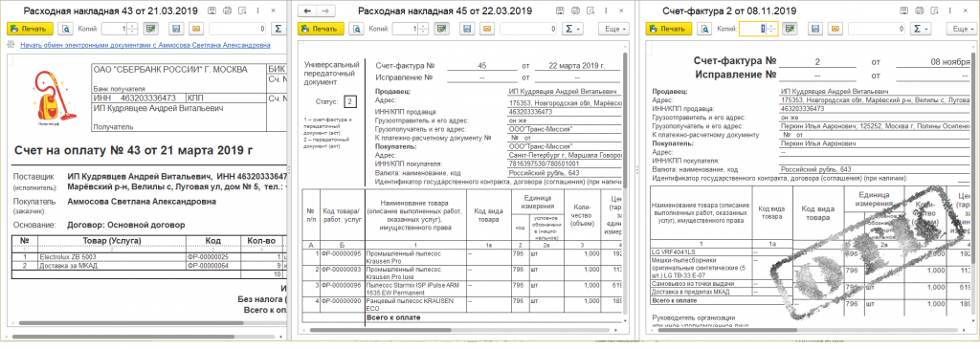Open print preview in the Расходная накладная 45 window
The image size is (980, 349).
pos(356,29)
